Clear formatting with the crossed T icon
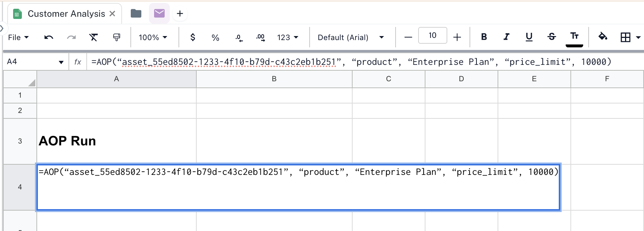The width and height of the screenshot is (644, 231). tap(94, 37)
